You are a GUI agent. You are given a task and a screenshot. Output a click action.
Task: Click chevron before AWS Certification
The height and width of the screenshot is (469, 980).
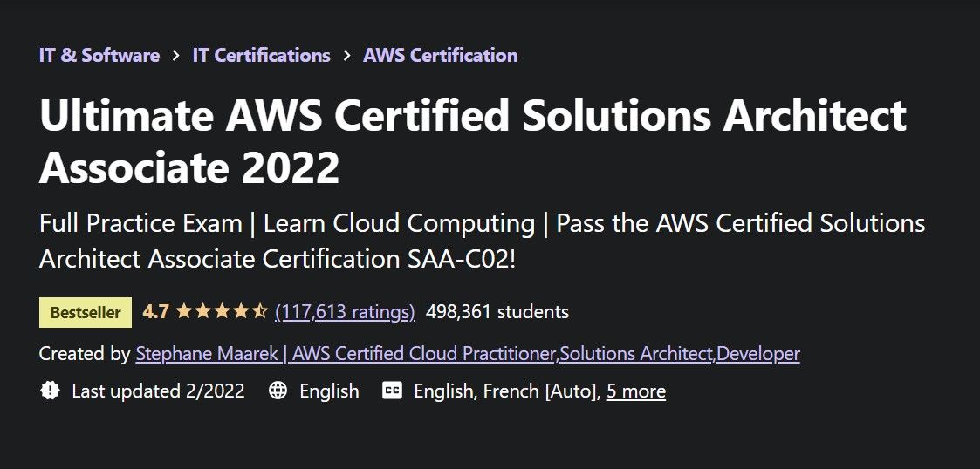point(346,56)
